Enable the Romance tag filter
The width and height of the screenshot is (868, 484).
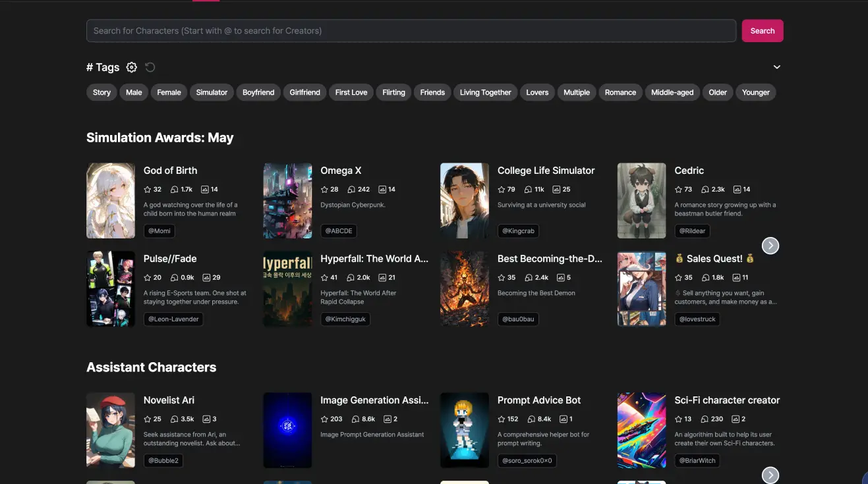pos(620,93)
